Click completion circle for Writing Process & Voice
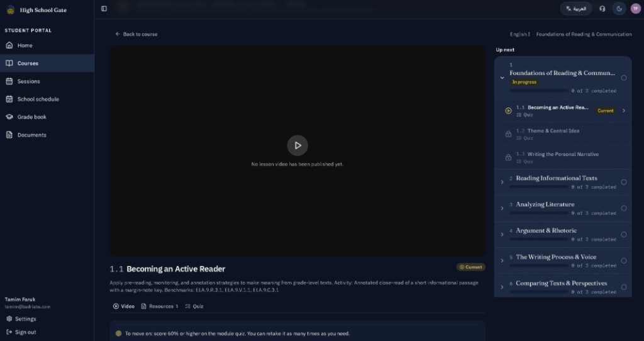Image resolution: width=644 pixels, height=341 pixels. [623, 261]
